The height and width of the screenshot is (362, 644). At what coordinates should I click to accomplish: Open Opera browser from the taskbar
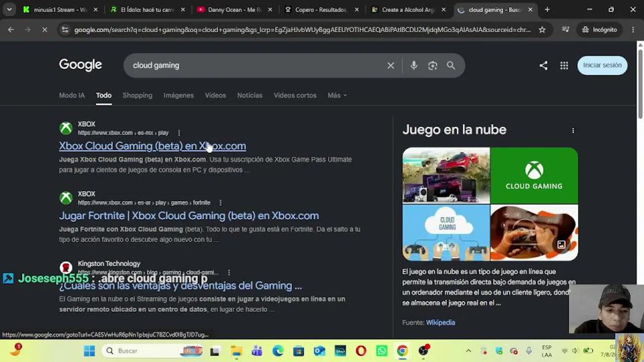pos(361,351)
